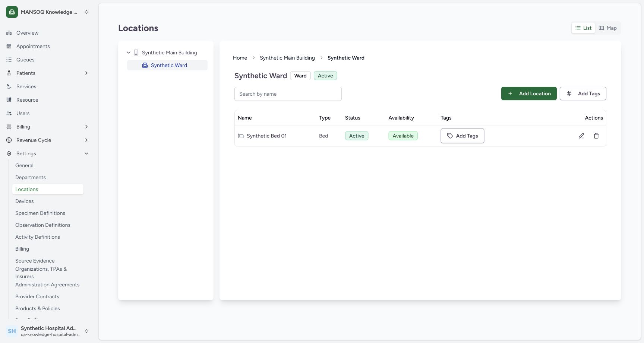
Task: Expand the Revenue Cycle chevron
Action: (x=86, y=140)
